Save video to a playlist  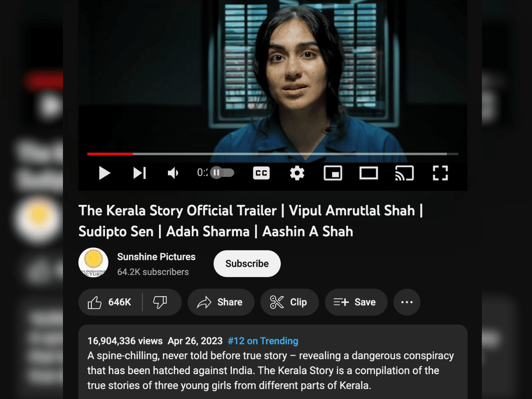(x=356, y=302)
